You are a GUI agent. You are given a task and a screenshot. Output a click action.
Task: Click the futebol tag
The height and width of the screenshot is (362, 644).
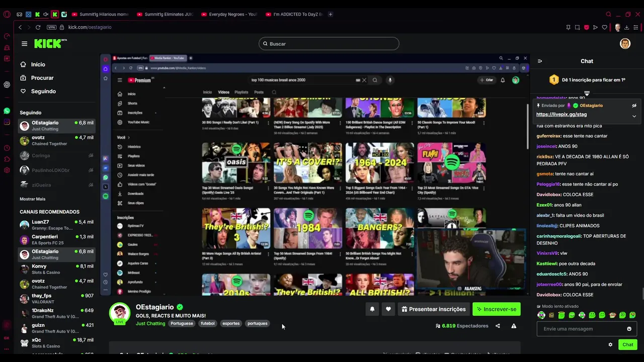[208, 323]
